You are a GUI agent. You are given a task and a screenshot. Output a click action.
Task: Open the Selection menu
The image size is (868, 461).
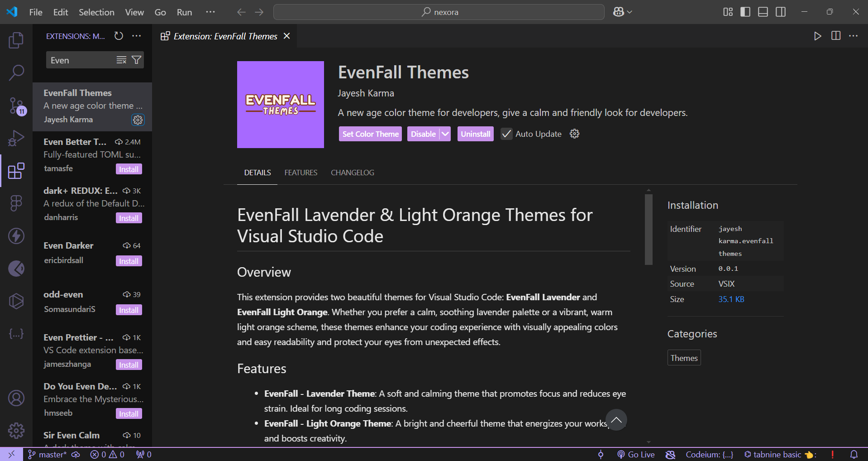[x=96, y=12]
